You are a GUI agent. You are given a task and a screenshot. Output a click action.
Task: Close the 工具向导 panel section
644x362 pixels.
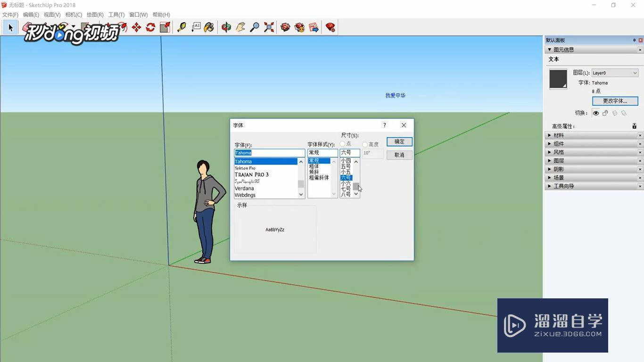coord(640,186)
